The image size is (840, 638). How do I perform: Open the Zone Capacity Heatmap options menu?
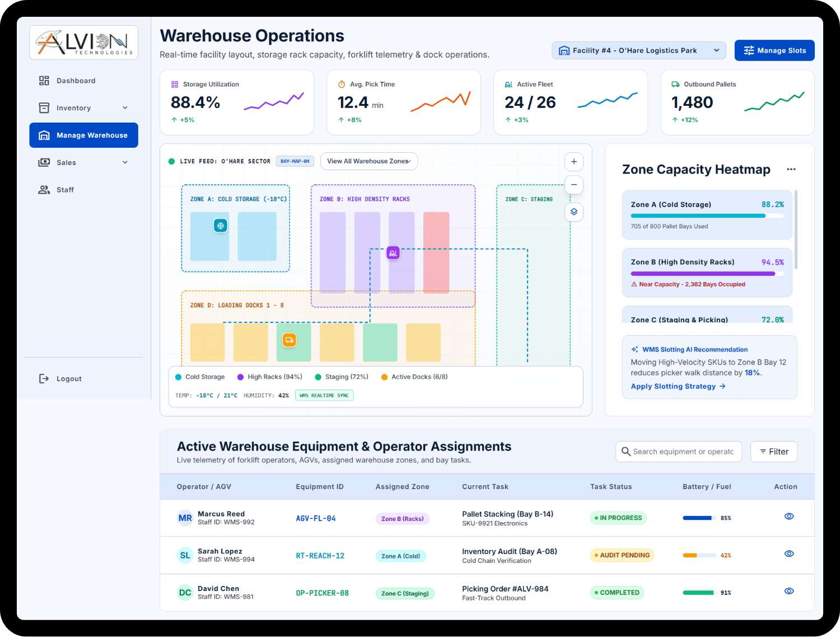pos(791,170)
